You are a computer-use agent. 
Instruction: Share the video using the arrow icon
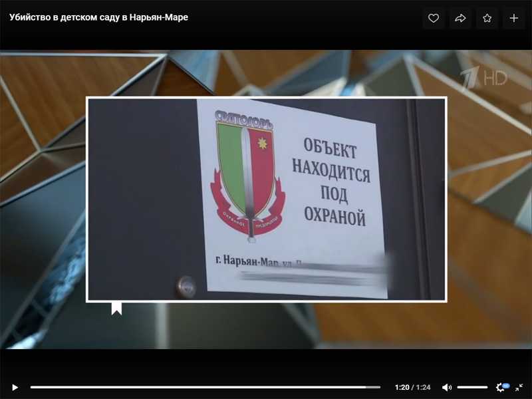460,18
